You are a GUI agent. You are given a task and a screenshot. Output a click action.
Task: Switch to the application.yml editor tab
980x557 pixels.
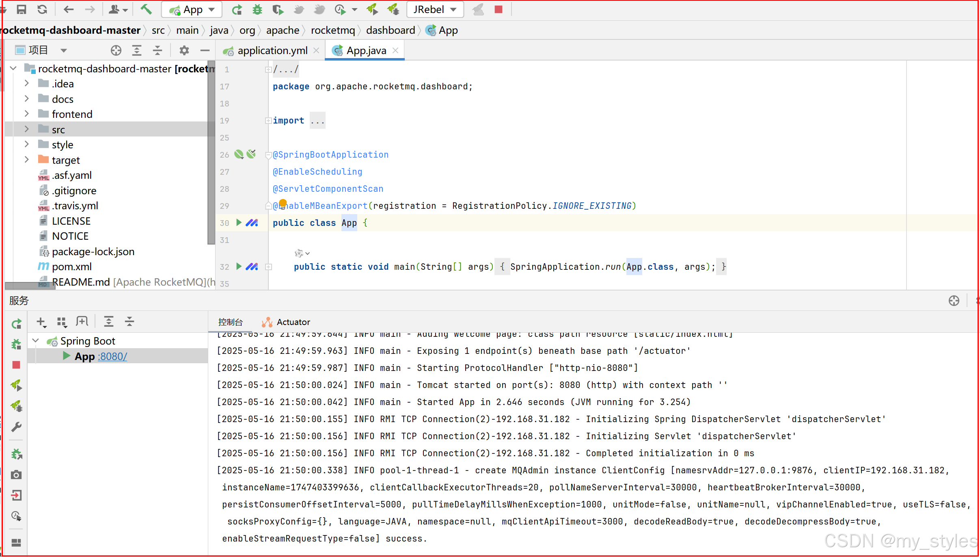point(272,50)
